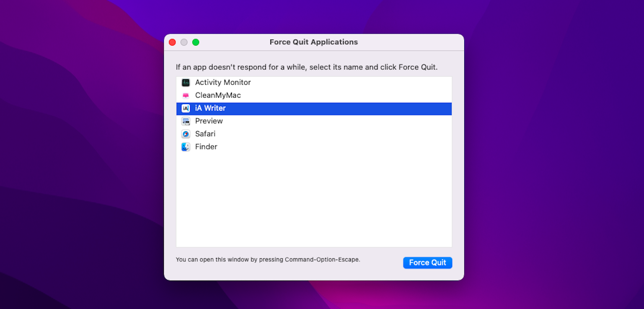
Task: Click the iA Writer app icon
Action: [x=185, y=108]
